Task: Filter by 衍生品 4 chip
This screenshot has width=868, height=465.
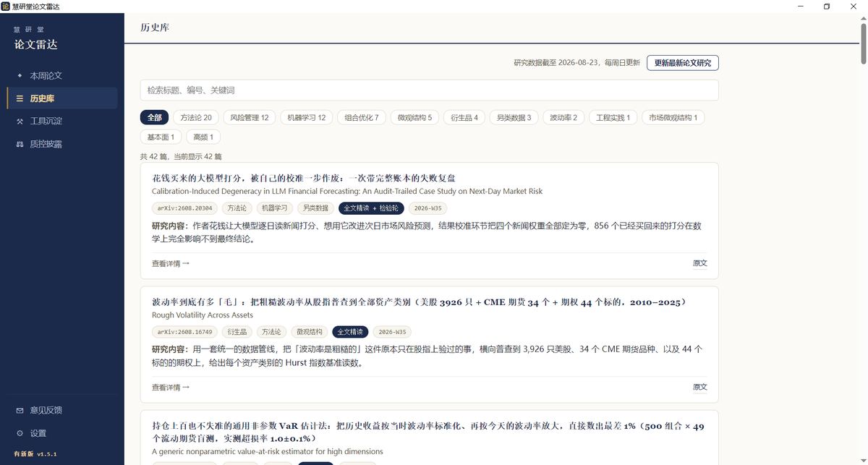Action: click(464, 117)
